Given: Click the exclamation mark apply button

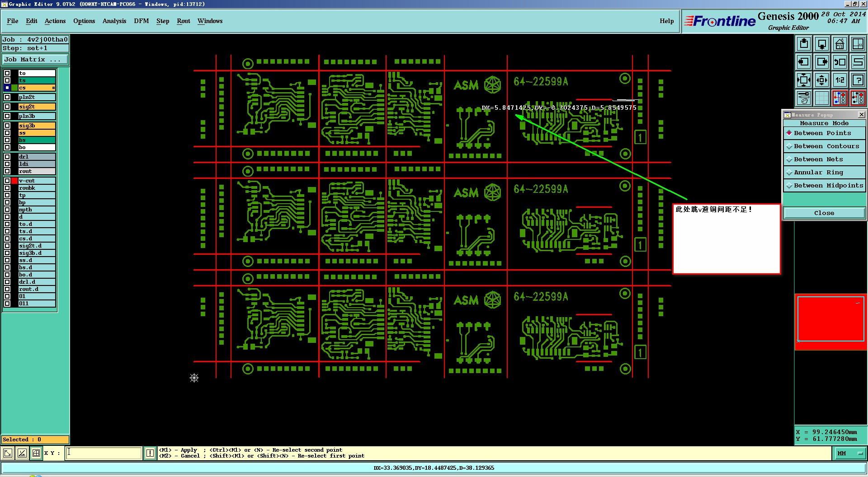Looking at the screenshot, I should [x=150, y=453].
